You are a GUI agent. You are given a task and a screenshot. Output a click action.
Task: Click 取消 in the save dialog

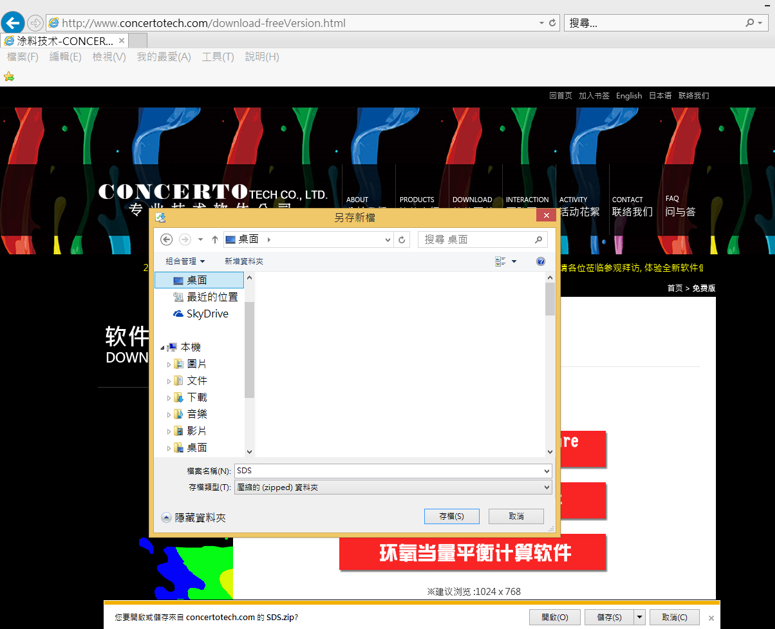516,516
